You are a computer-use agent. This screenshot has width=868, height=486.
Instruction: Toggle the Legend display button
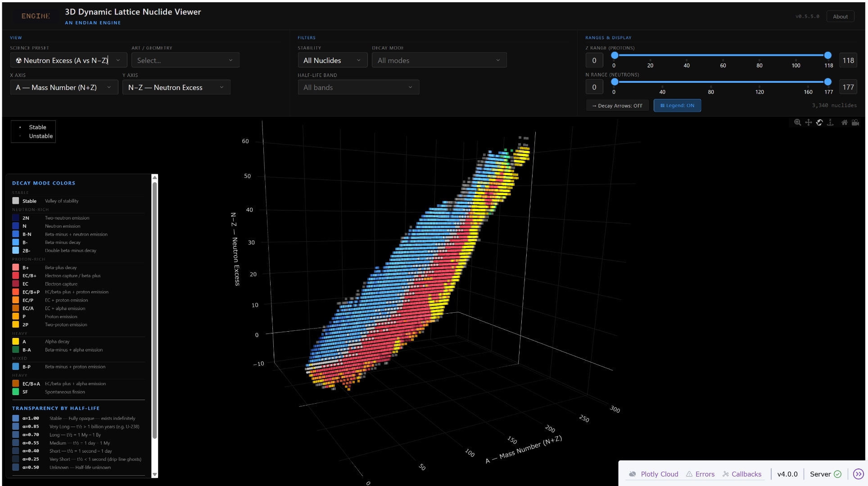(x=677, y=105)
